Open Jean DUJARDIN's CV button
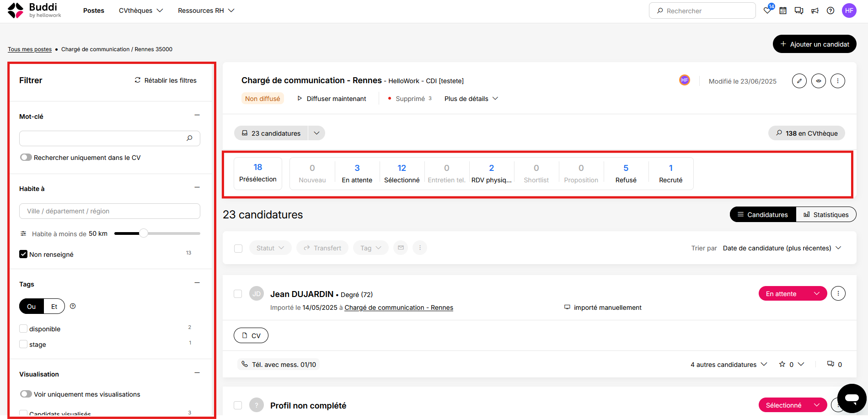Viewport: 868px width, 419px height. point(251,335)
